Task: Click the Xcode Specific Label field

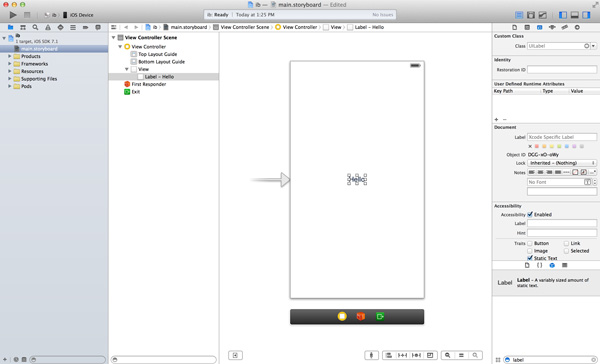Action: point(562,137)
